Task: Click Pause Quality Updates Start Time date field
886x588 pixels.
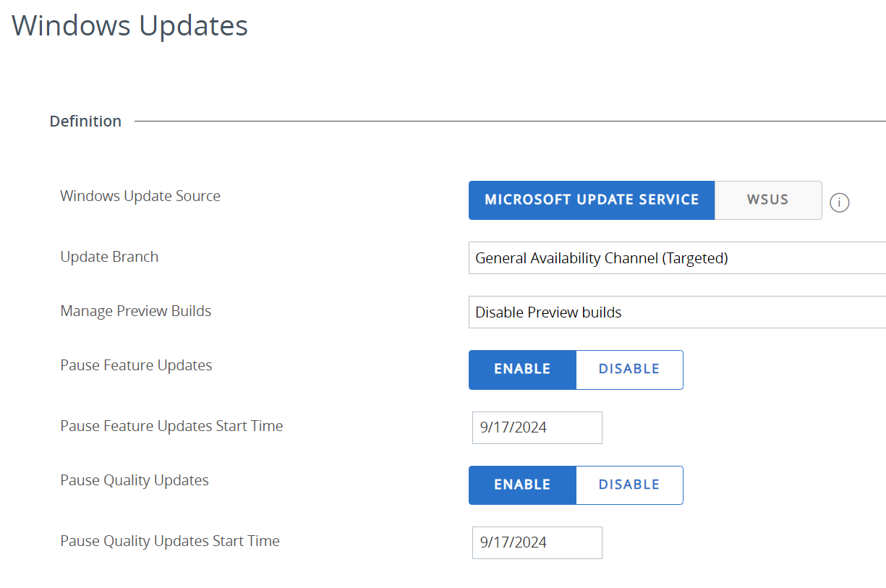Action: (537, 542)
